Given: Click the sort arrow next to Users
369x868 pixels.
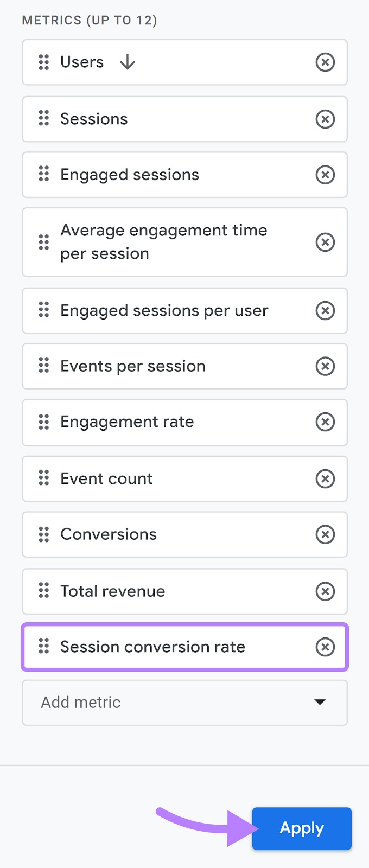Looking at the screenshot, I should pos(128,62).
